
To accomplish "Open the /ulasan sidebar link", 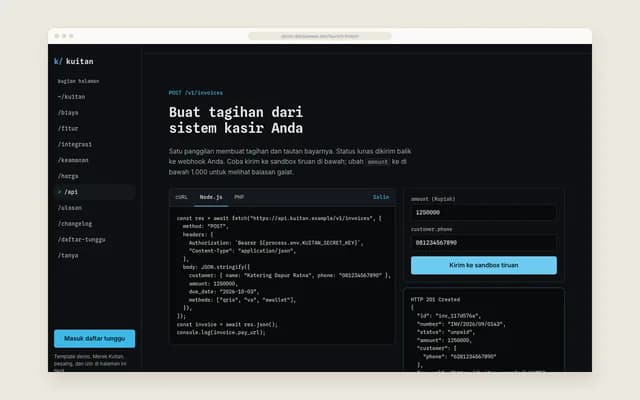I will (x=69, y=208).
